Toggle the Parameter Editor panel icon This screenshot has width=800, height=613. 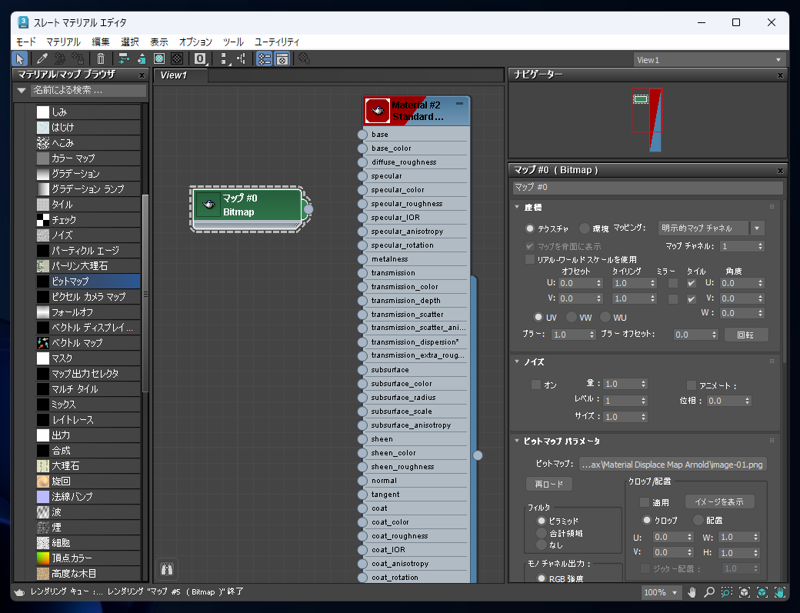(282, 59)
